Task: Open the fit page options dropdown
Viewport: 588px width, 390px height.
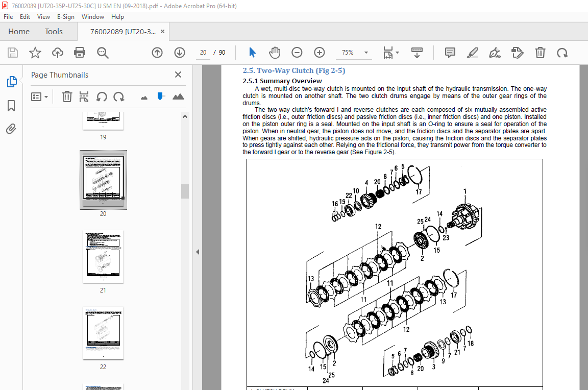Action: pyautogui.click(x=391, y=53)
